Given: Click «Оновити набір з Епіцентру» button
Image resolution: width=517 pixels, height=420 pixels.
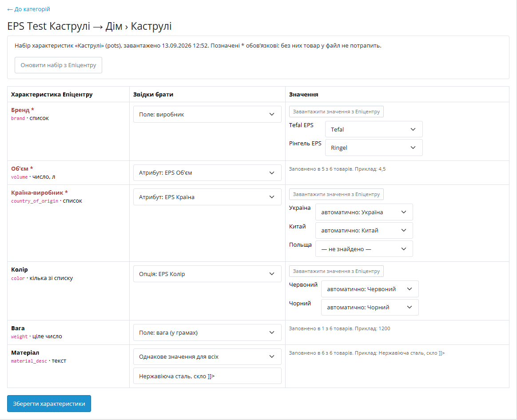Looking at the screenshot, I should (x=58, y=65).
